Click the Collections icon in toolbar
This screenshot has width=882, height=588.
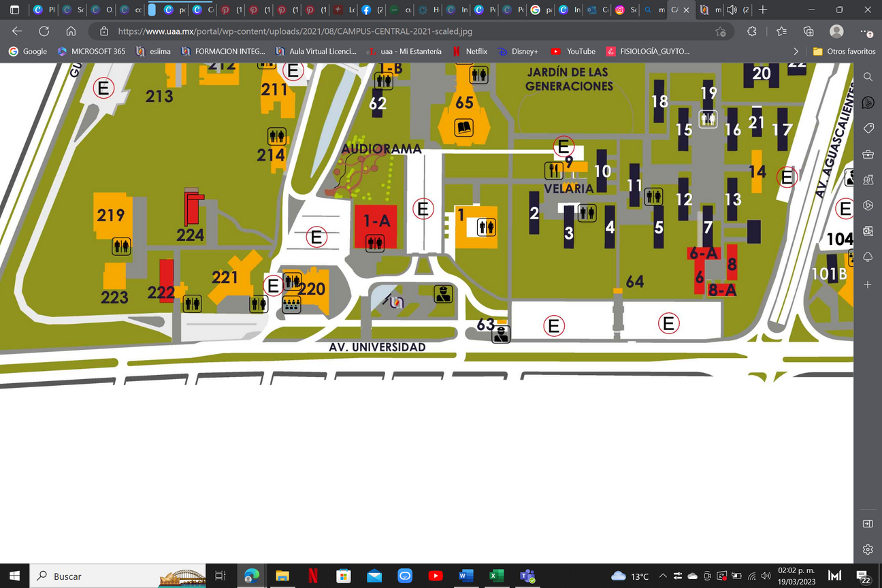808,31
